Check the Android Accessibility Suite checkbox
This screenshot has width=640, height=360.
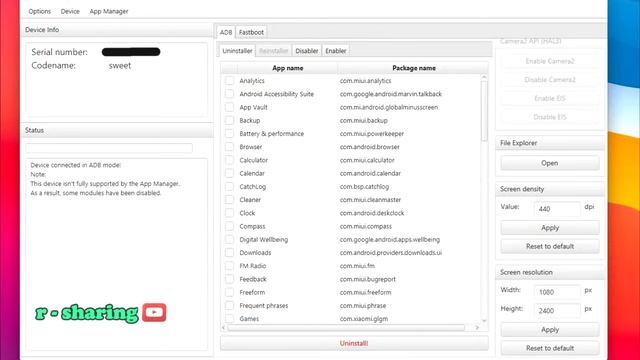[229, 94]
